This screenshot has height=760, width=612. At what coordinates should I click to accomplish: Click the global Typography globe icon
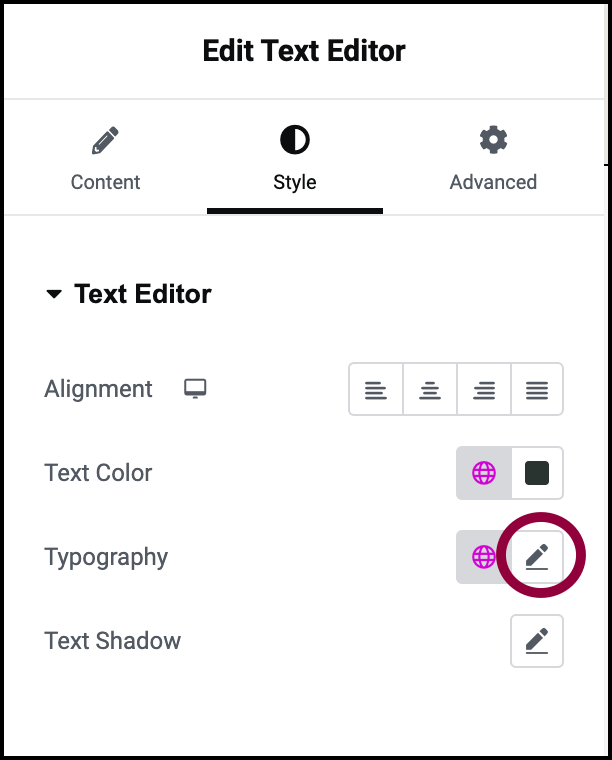pyautogui.click(x=484, y=557)
